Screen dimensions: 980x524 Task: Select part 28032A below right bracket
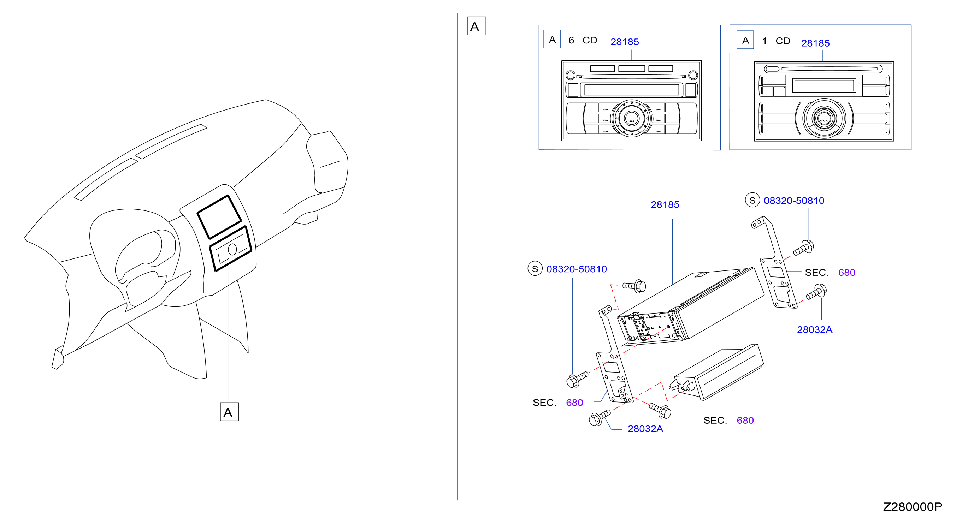815,330
